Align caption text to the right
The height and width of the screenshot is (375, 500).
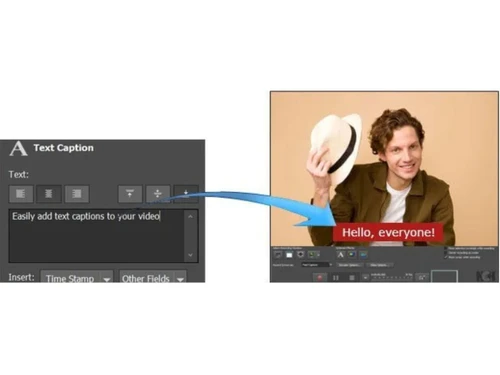click(x=77, y=194)
